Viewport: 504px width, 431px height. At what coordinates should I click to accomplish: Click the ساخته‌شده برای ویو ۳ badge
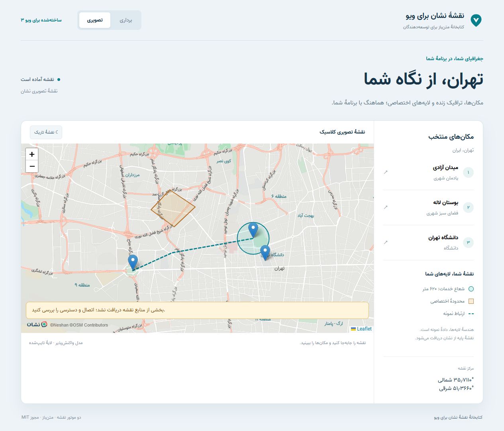(x=41, y=20)
